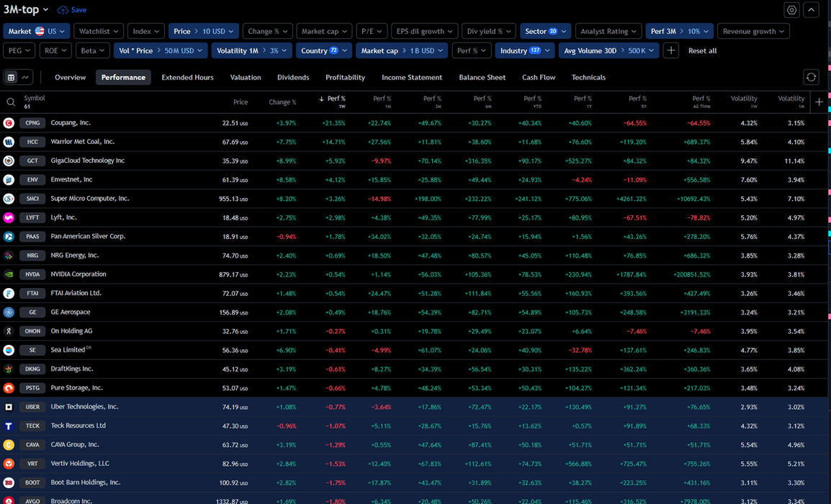The height and width of the screenshot is (504, 831).
Task: Select the grid table view icon
Action: pyautogui.click(x=11, y=76)
